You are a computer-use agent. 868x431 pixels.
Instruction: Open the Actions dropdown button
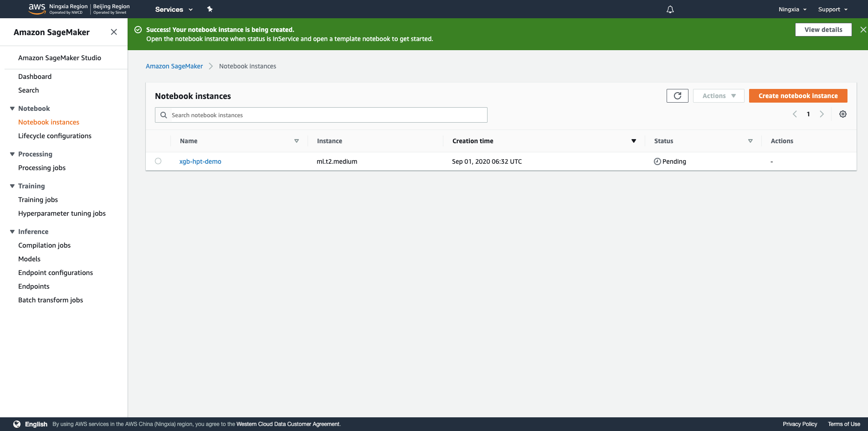(x=719, y=96)
